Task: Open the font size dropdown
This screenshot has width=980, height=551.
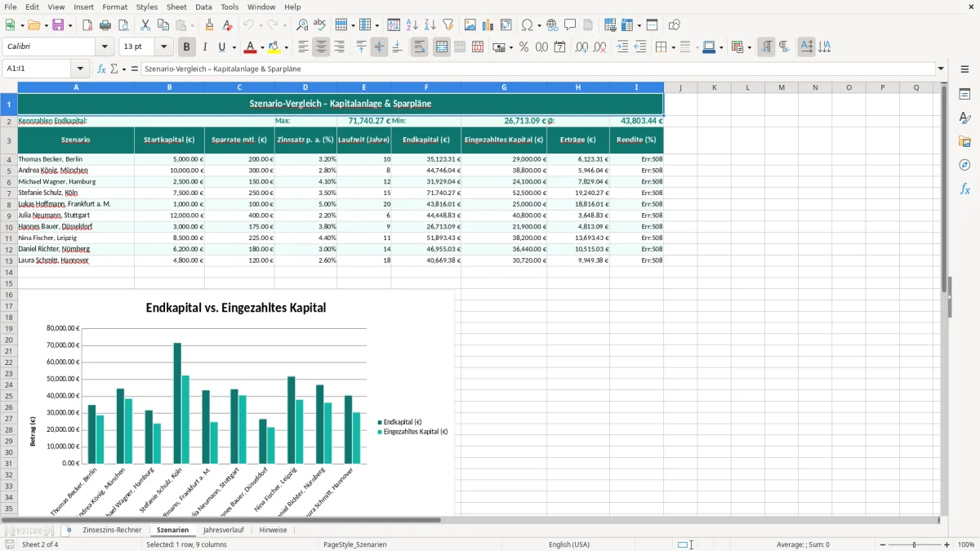Action: pyautogui.click(x=164, y=47)
